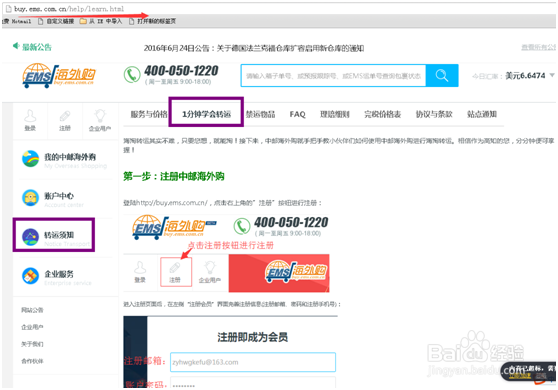Switch to the FAQ tab
The width and height of the screenshot is (558, 390).
point(298,114)
